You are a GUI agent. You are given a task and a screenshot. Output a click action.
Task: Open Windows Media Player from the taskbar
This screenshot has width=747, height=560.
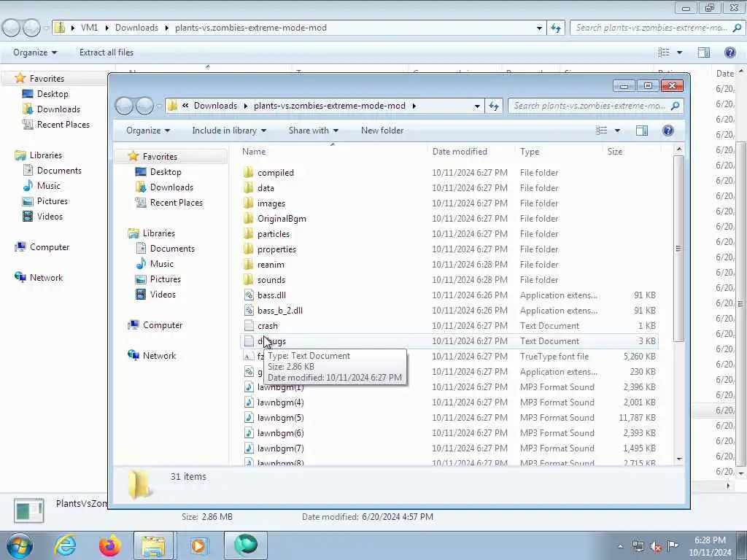(198, 545)
